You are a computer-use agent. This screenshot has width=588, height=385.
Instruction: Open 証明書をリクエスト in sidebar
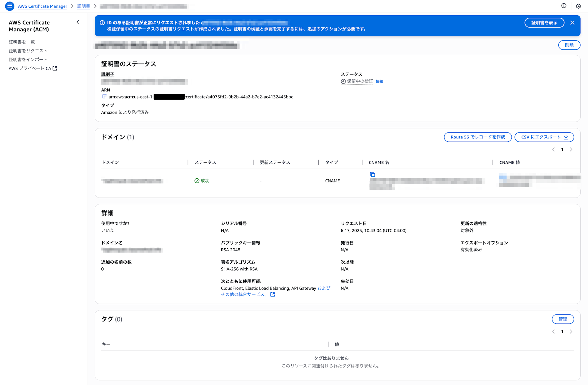(28, 51)
